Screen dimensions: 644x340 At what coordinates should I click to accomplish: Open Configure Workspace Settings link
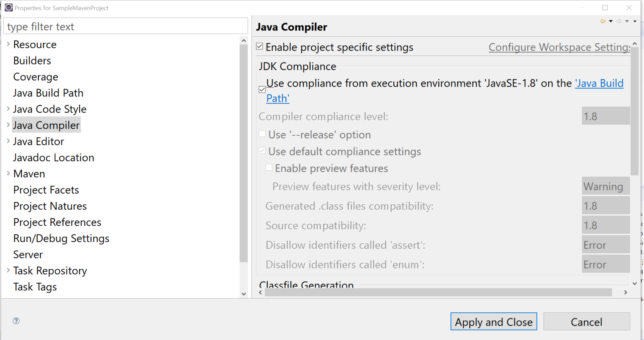click(559, 47)
